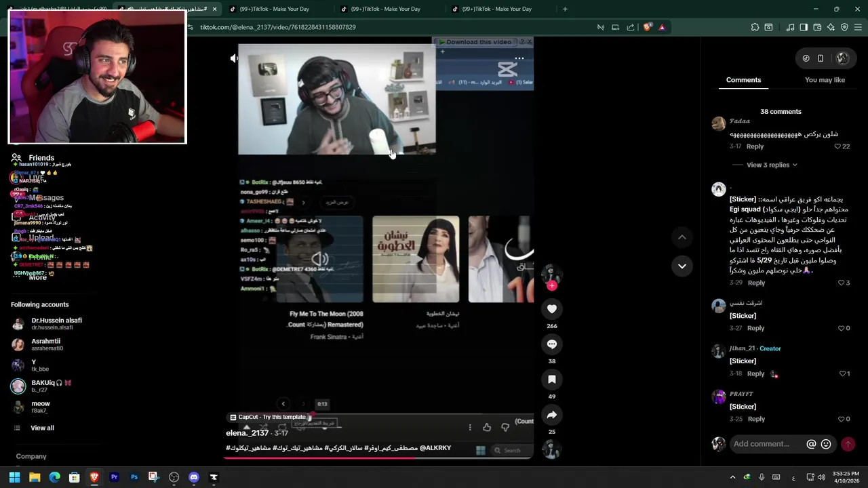Open Brave Wallet icon
Image resolution: width=868 pixels, height=488 pixels.
[x=817, y=27]
